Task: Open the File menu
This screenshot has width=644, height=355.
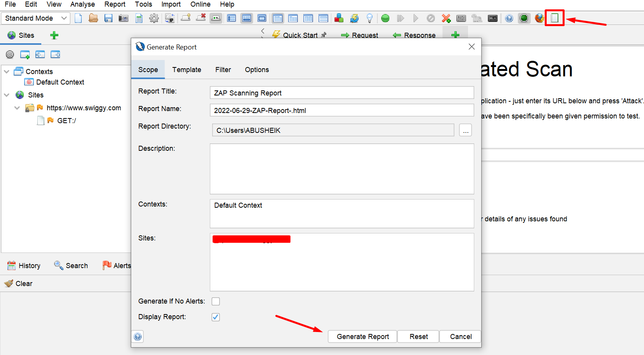Action: (x=10, y=4)
